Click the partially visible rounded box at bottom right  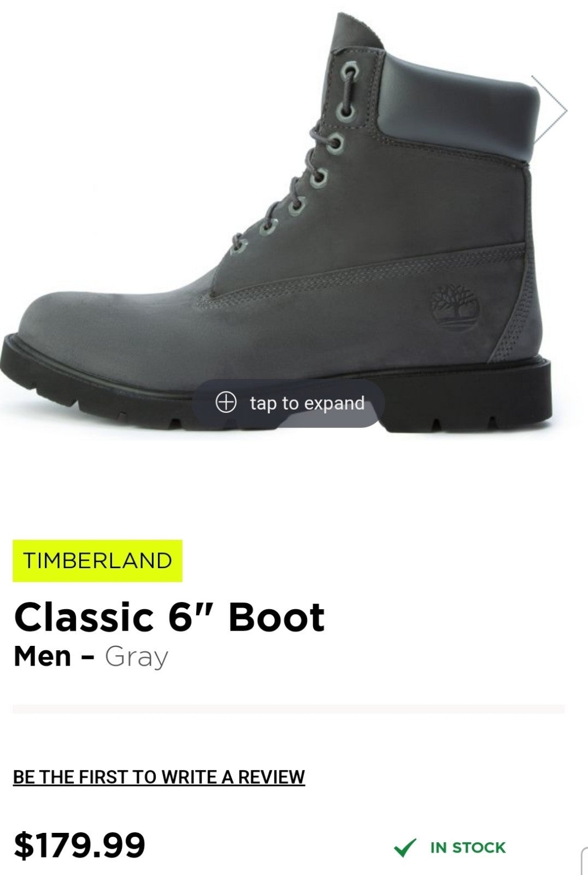point(584,861)
